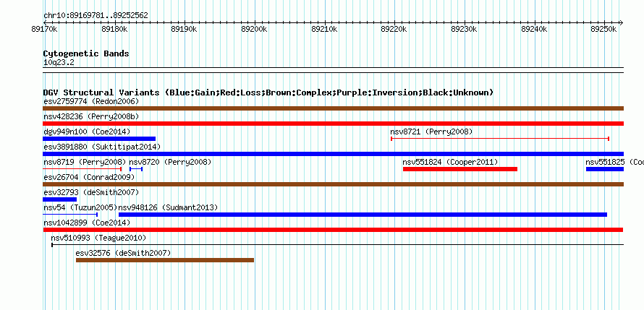
Task: Click the 89200k ruler tick label
Action: point(254,30)
